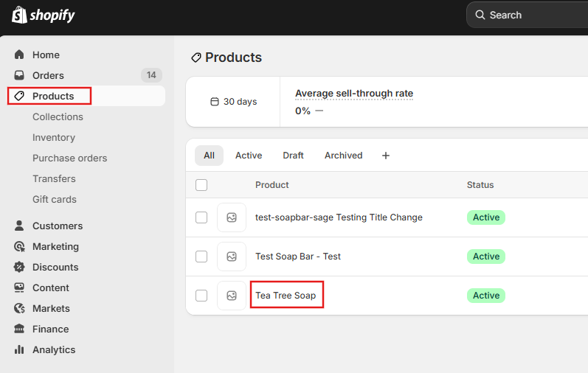Click the Tea Tree Soap image thumbnail
The height and width of the screenshot is (373, 588).
pyautogui.click(x=232, y=296)
